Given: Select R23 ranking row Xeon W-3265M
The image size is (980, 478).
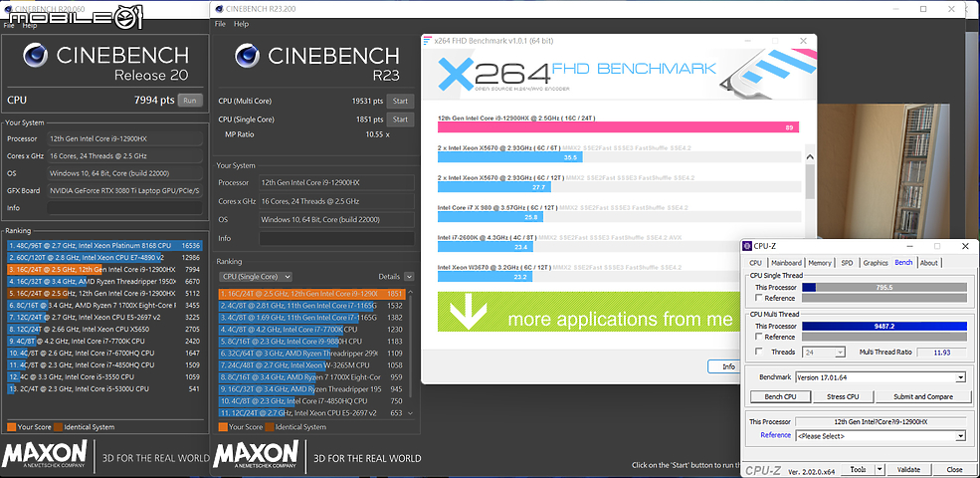Looking at the screenshot, I should tap(311, 364).
